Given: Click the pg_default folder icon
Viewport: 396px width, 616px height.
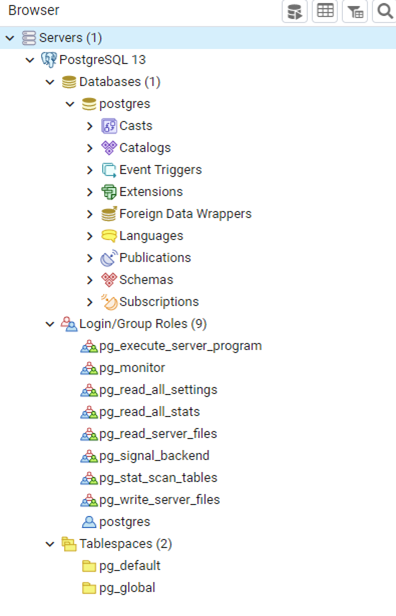Looking at the screenshot, I should point(89,566).
